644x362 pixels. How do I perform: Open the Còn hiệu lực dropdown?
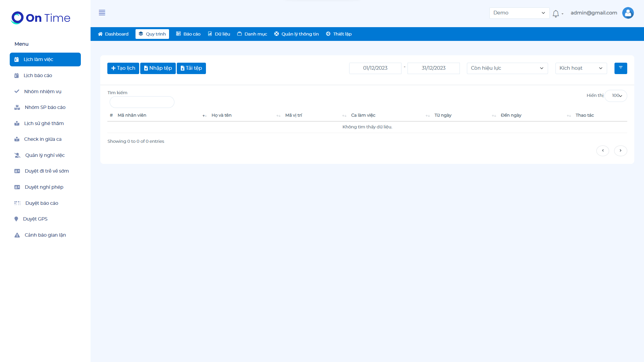coord(507,68)
